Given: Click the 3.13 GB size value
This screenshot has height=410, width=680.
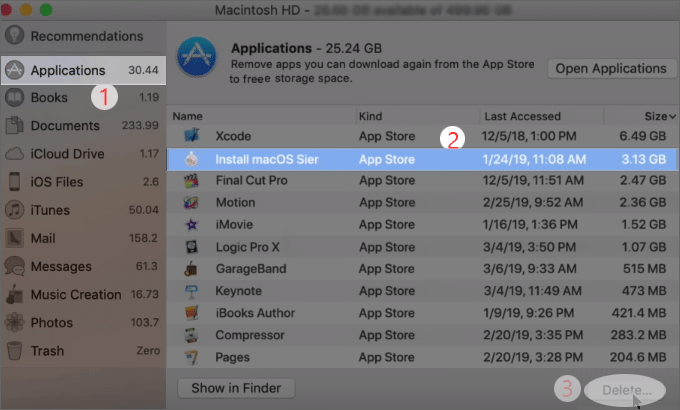Looking at the screenshot, I should pyautogui.click(x=644, y=159).
